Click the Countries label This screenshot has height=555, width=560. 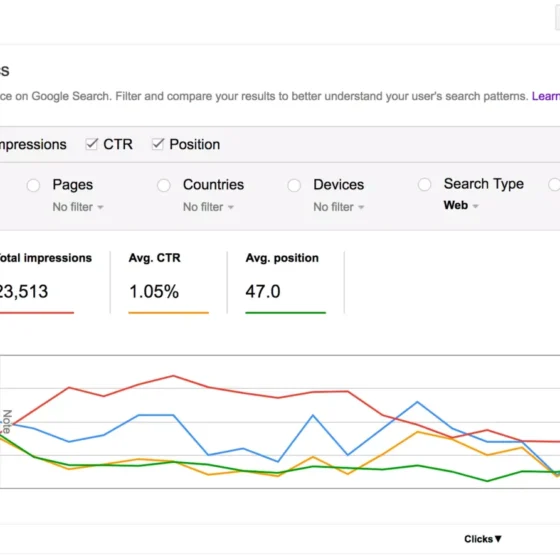[214, 185]
